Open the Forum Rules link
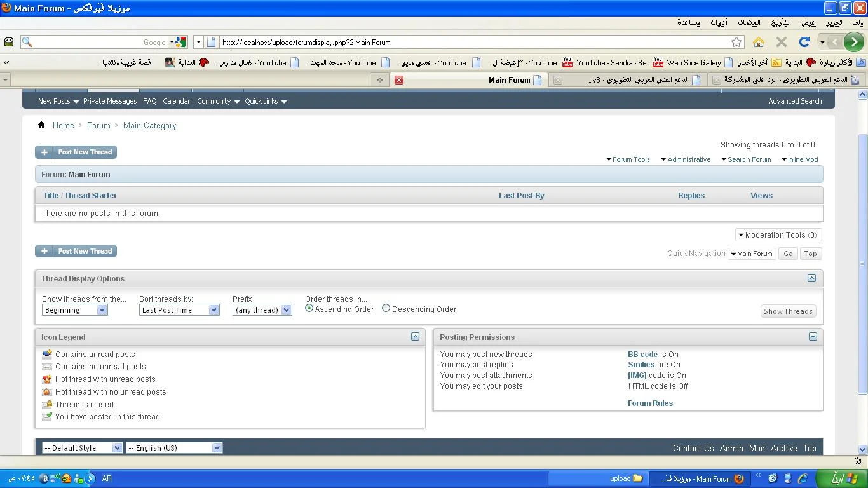The width and height of the screenshot is (868, 488). (x=650, y=403)
